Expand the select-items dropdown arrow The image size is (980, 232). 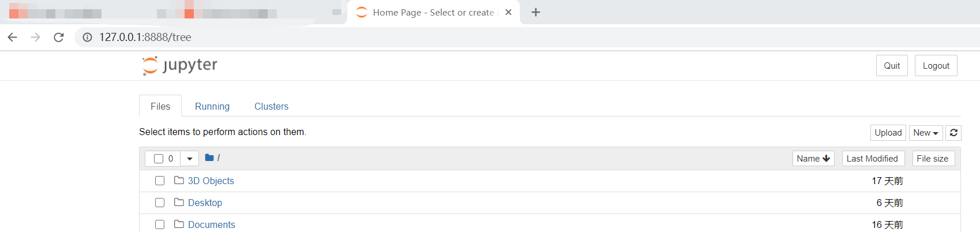tap(189, 159)
